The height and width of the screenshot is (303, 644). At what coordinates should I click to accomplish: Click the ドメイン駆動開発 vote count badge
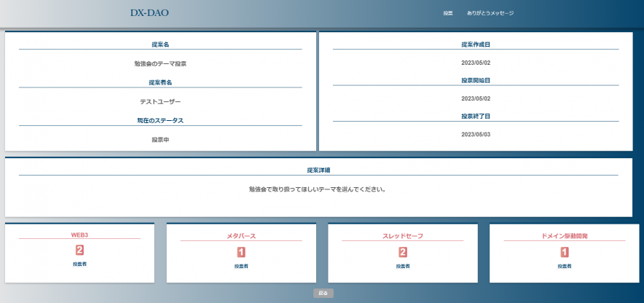point(565,252)
